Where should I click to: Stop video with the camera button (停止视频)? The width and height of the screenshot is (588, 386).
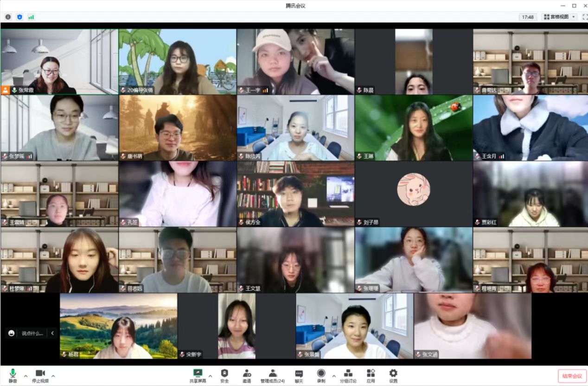[x=40, y=375]
